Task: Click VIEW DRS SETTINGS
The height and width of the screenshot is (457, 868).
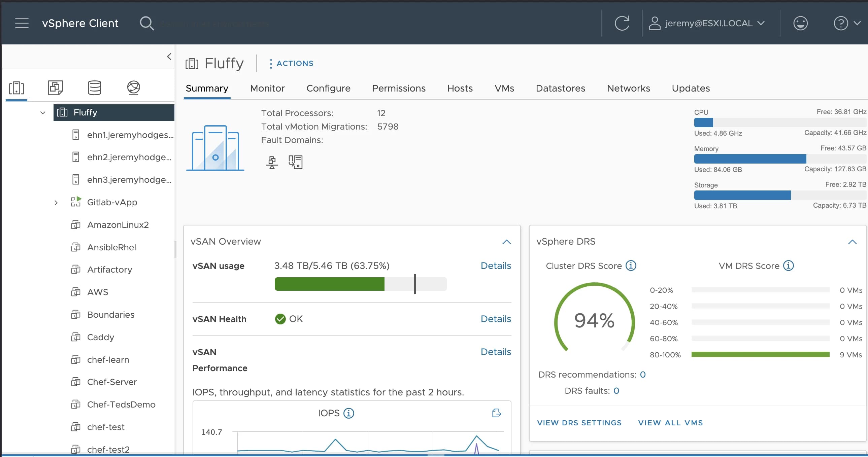Action: [579, 422]
